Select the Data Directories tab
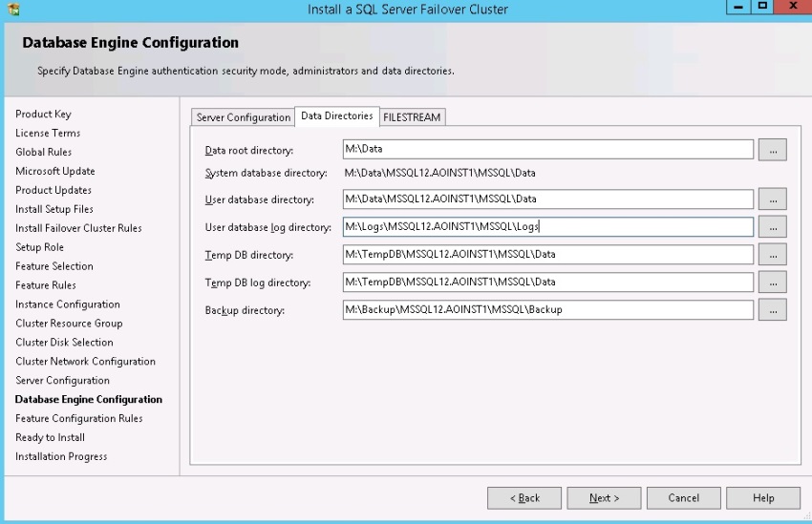The height and width of the screenshot is (524, 812). tap(337, 115)
